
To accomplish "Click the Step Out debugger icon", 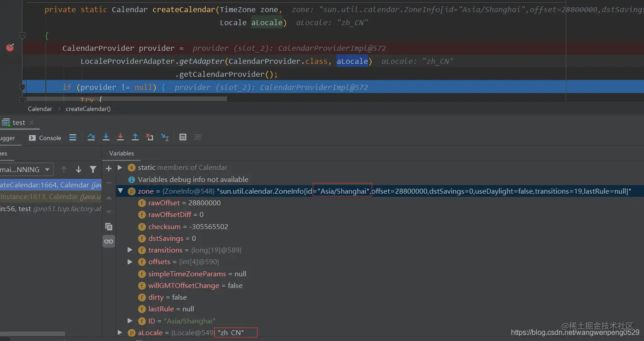I will 135,137.
